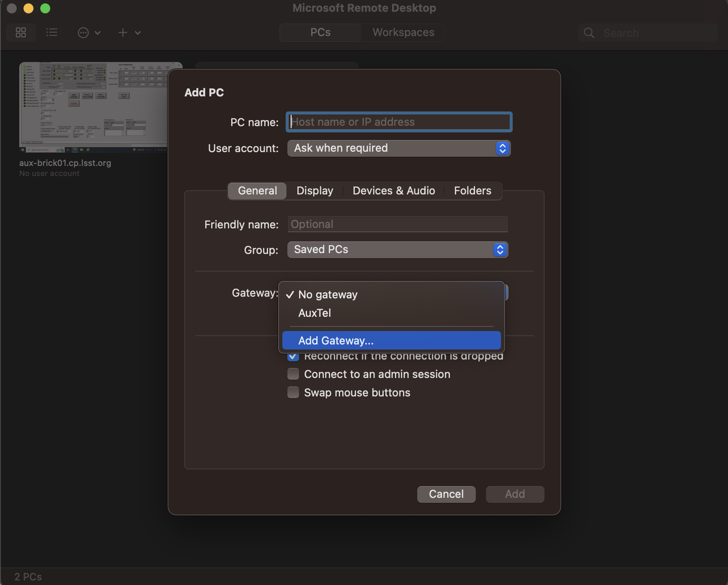Enable Connect to an admin session
Screen dimensions: 728x585
pyautogui.click(x=293, y=374)
